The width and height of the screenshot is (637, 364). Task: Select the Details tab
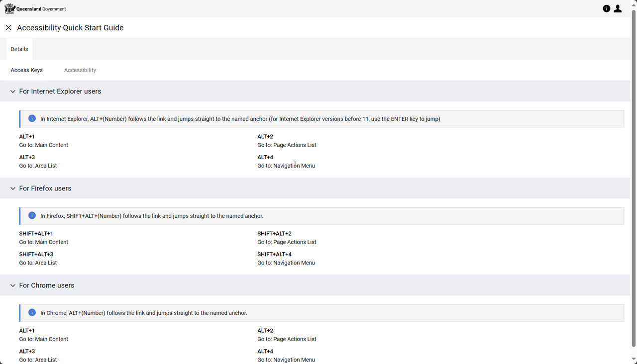19,49
